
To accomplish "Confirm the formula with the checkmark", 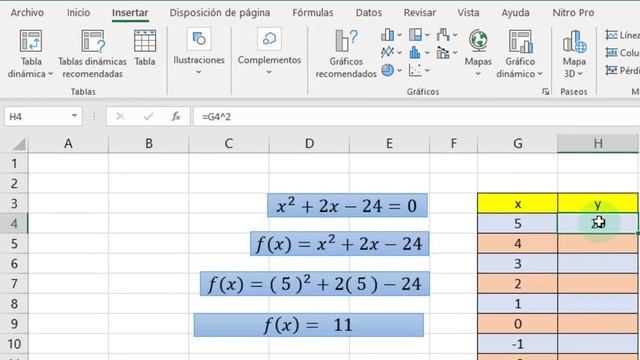I will 148,117.
